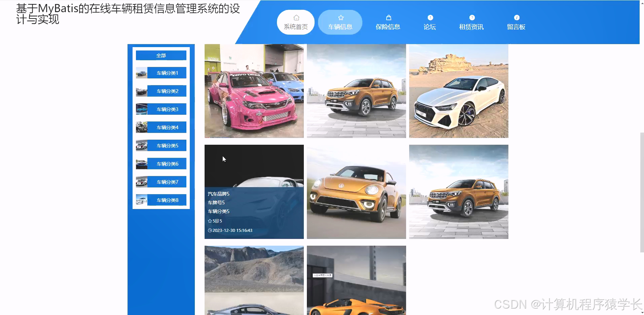Image resolution: width=644 pixels, height=315 pixels.
Task: Click the 车辆分类5 text inside the hovered card
Action: click(218, 211)
